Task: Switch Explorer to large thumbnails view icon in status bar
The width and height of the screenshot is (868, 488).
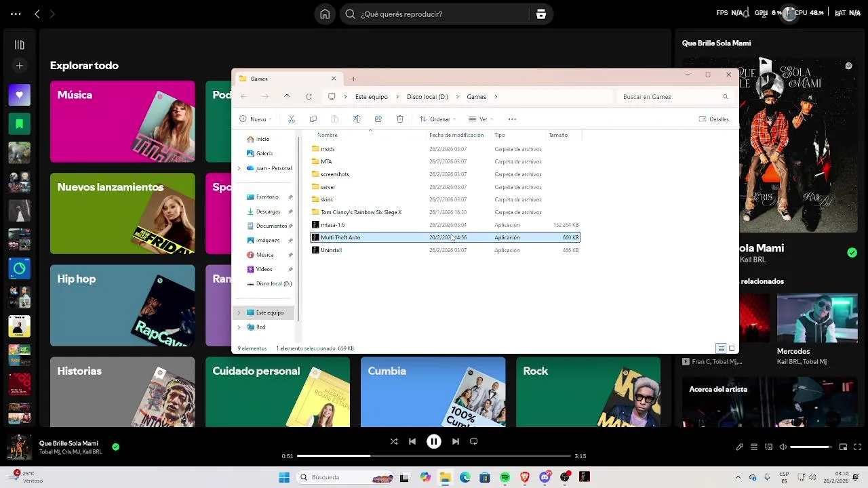Action: pos(732,348)
